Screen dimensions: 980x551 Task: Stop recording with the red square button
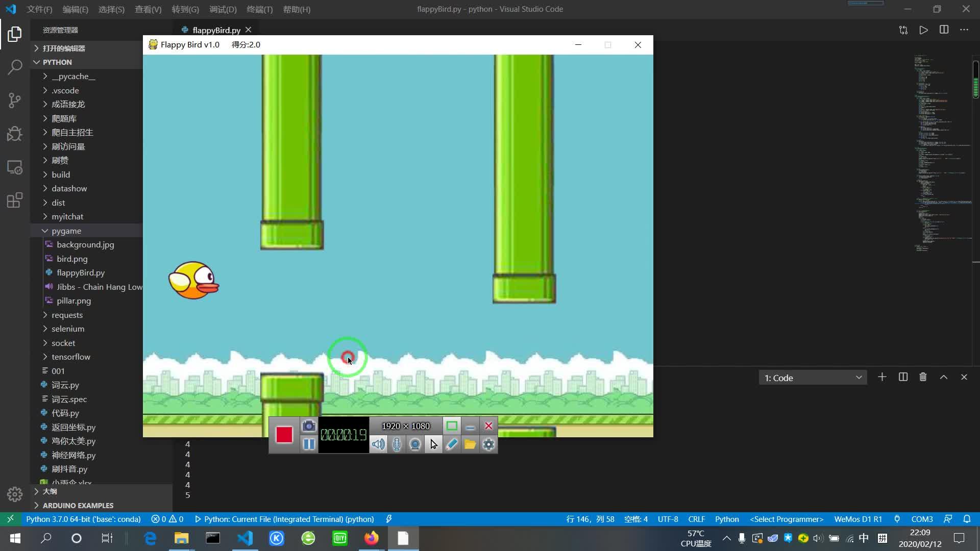[x=284, y=435]
